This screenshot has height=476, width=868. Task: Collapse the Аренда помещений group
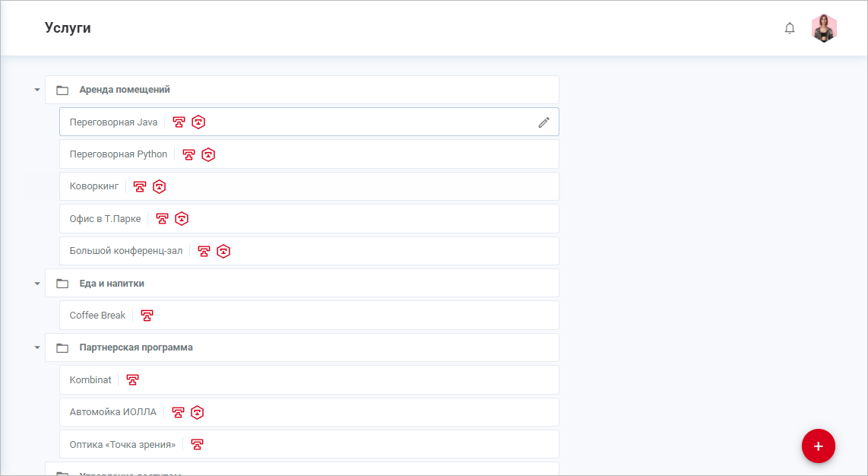pyautogui.click(x=36, y=90)
